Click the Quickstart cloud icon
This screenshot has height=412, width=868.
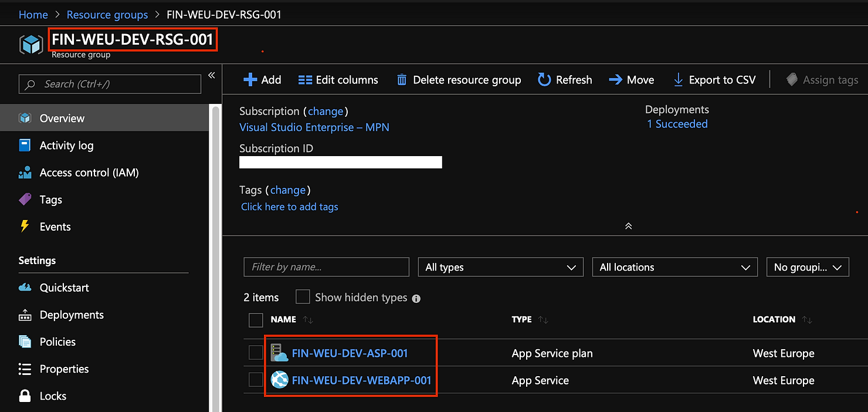pos(25,288)
